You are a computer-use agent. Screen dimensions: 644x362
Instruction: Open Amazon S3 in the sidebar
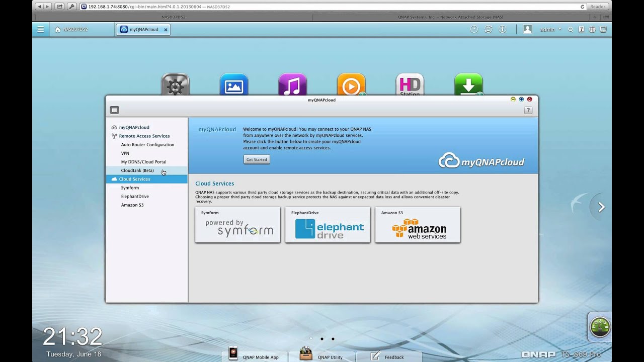tap(132, 205)
